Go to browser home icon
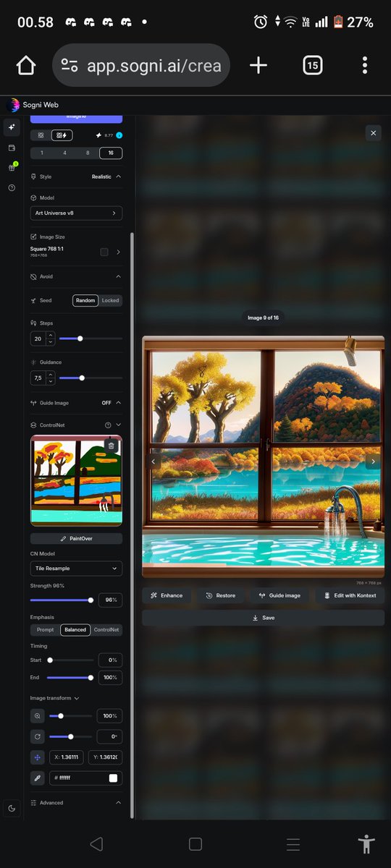 click(x=25, y=66)
